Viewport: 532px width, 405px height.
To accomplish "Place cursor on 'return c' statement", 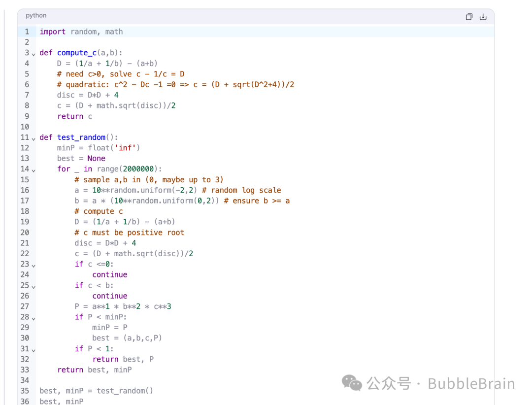I will 74,116.
